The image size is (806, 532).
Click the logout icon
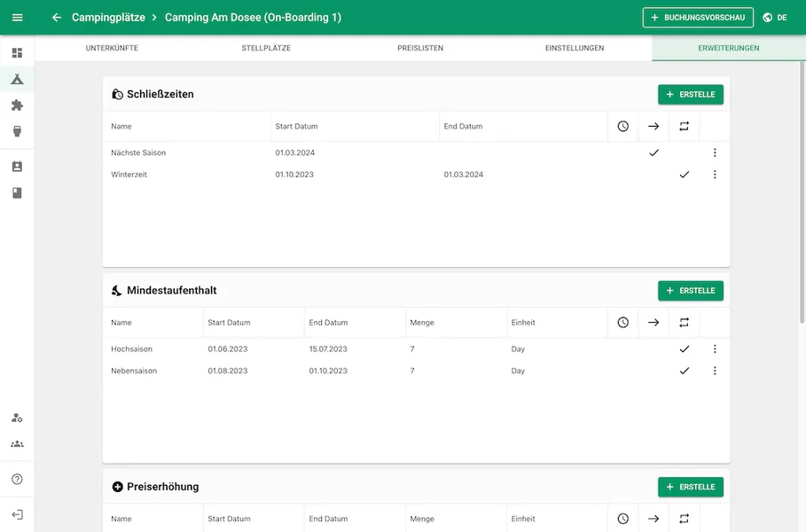17,514
